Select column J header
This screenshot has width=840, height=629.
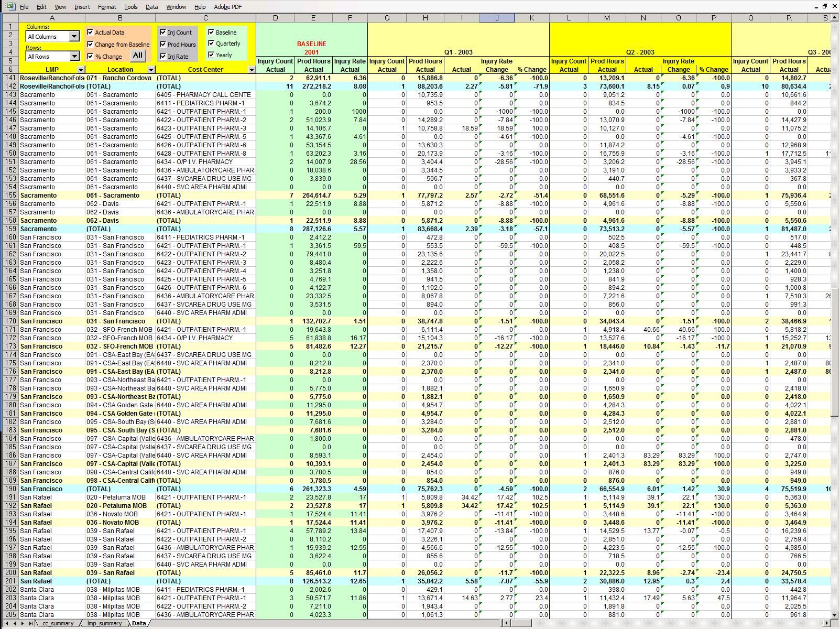click(x=497, y=18)
